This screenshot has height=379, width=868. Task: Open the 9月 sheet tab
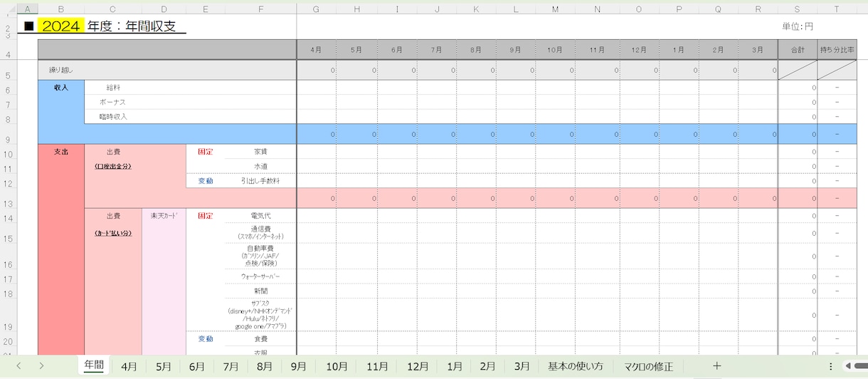pyautogui.click(x=299, y=366)
